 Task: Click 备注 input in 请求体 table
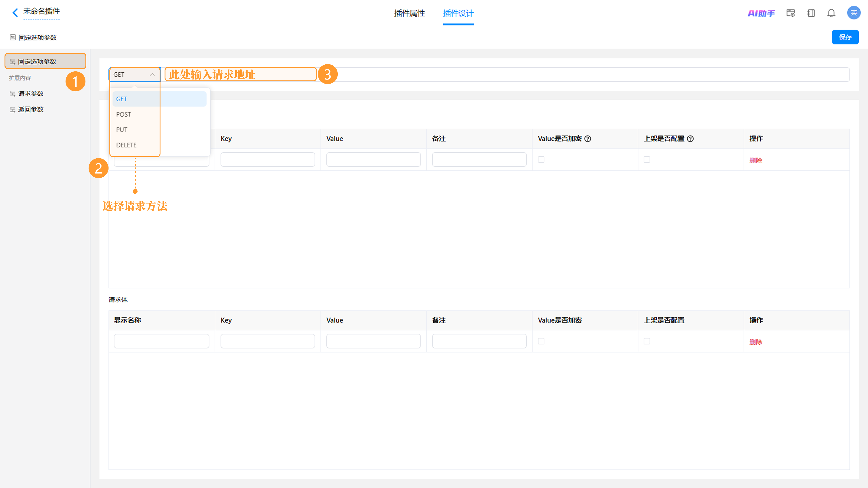pyautogui.click(x=479, y=341)
